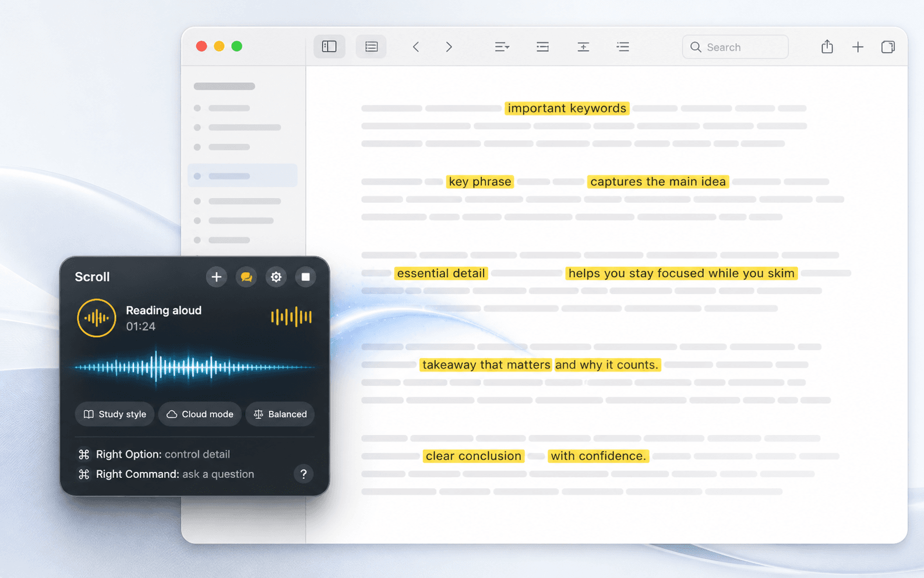Click the magnifier icon in Search

pos(696,47)
